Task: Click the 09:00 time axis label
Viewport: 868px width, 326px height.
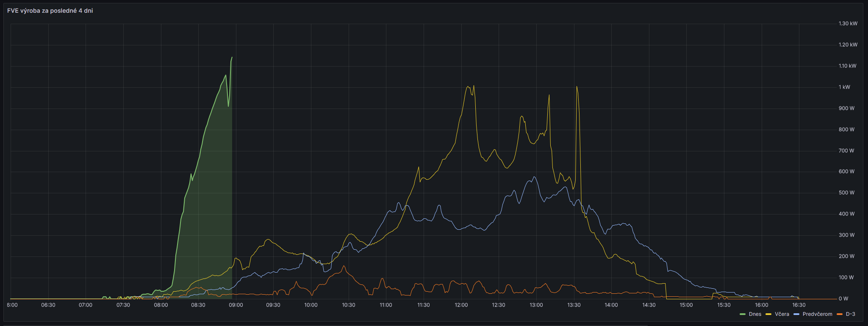Action: point(236,305)
